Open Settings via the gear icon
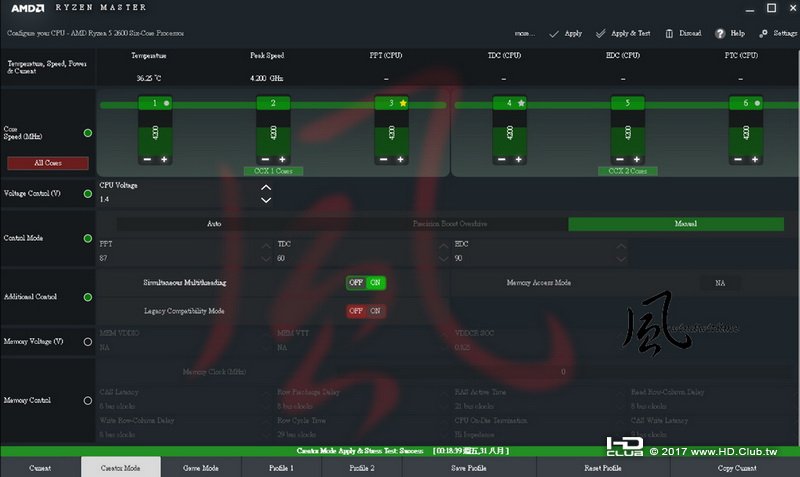 coord(763,34)
